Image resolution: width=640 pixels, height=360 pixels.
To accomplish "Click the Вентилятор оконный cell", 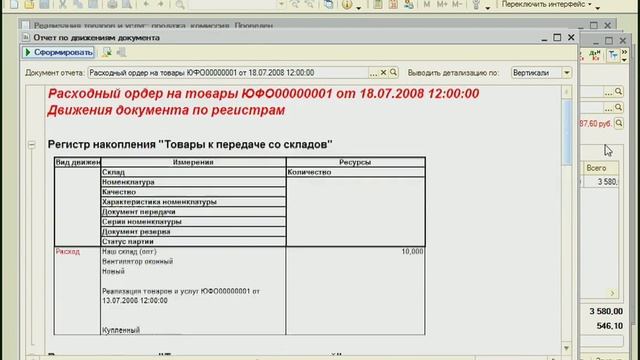I will pos(138,261).
